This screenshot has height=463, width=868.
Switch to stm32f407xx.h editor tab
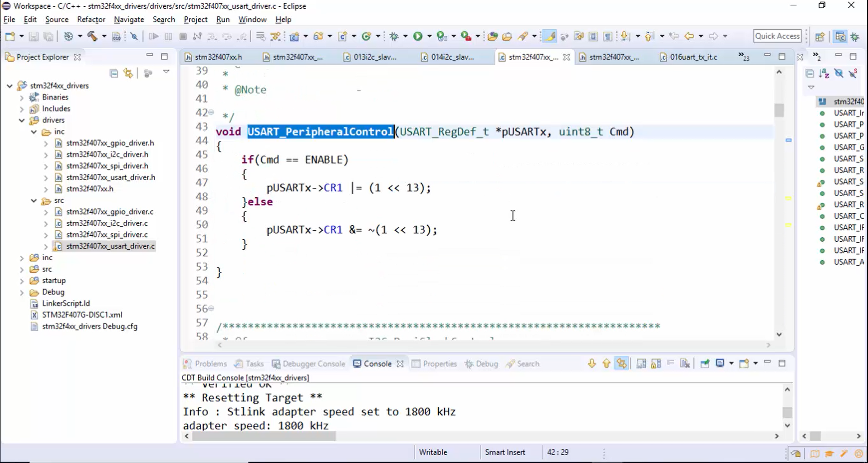(x=218, y=57)
